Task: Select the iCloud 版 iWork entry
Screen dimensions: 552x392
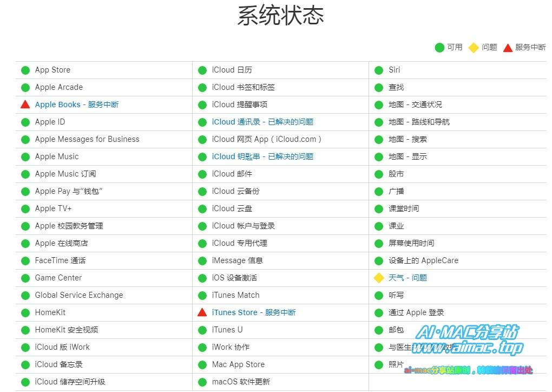Action: (x=62, y=347)
